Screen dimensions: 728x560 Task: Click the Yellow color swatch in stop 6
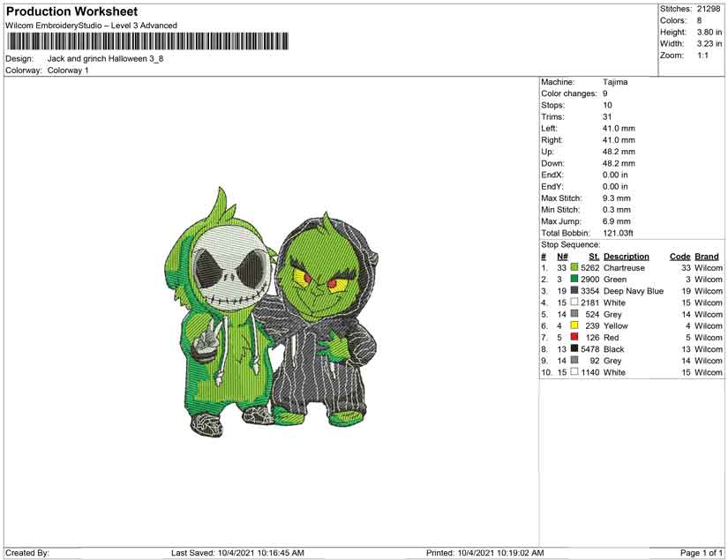[x=574, y=325]
